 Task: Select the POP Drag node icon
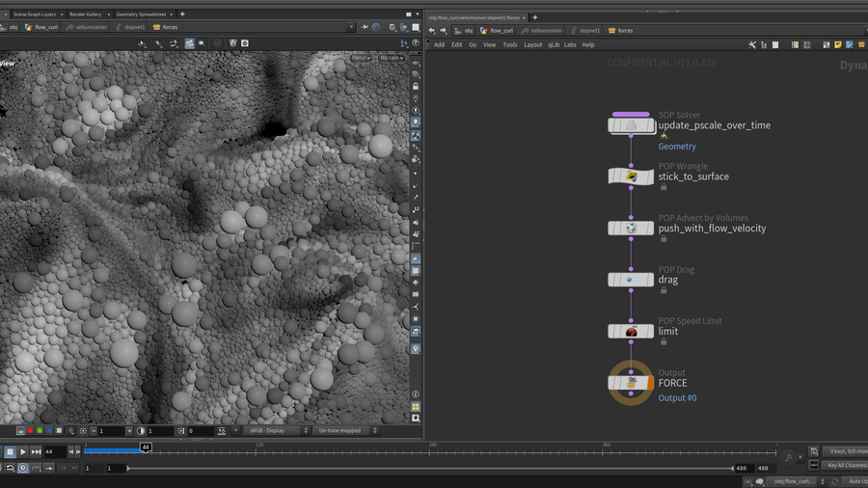(x=631, y=280)
